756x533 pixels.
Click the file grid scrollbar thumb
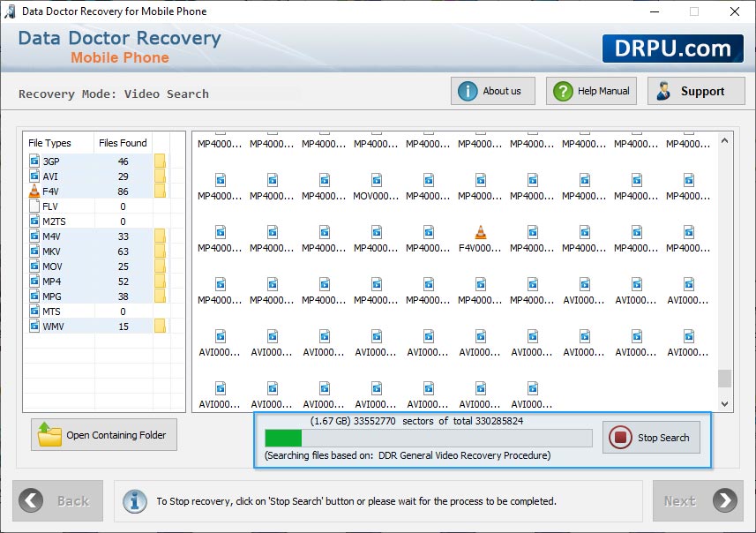(724, 379)
